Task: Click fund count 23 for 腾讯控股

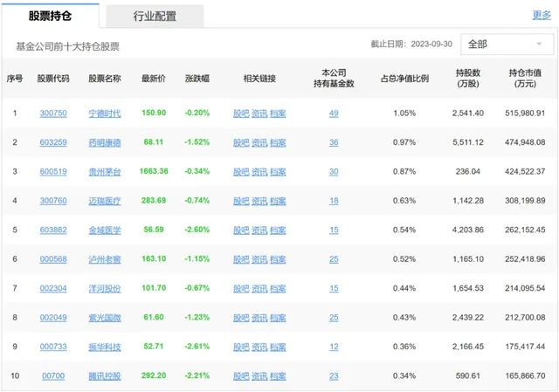Action: click(x=334, y=376)
